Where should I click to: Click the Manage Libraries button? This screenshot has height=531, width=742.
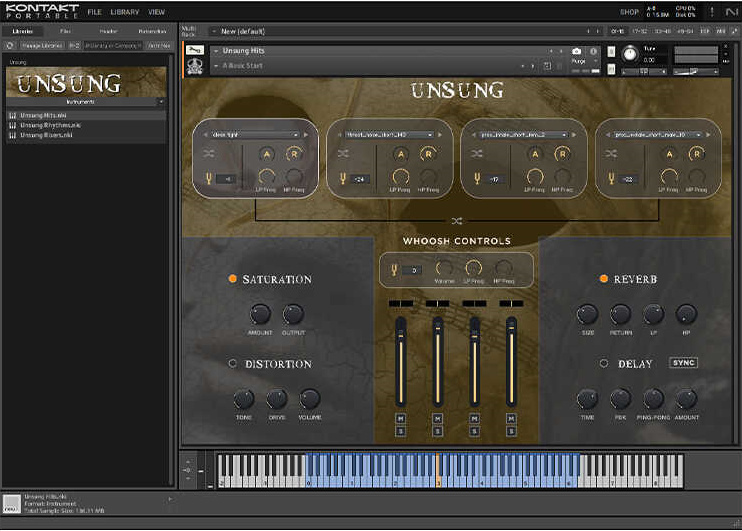(42, 45)
